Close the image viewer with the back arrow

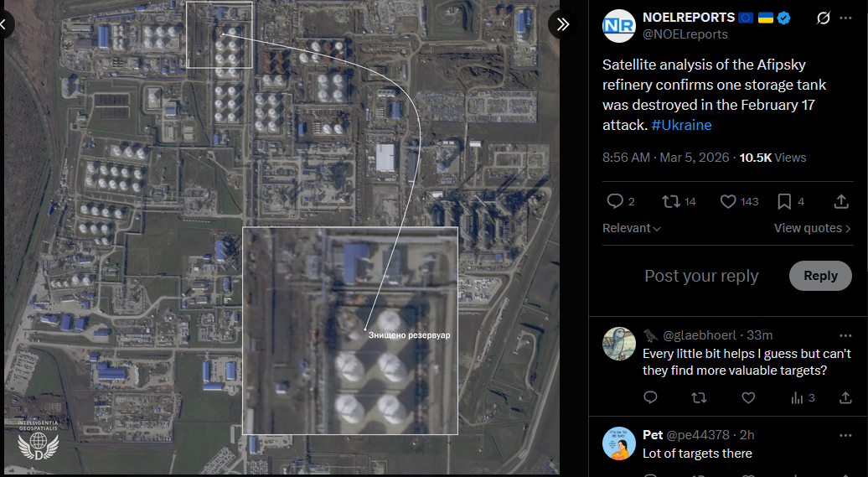4,23
